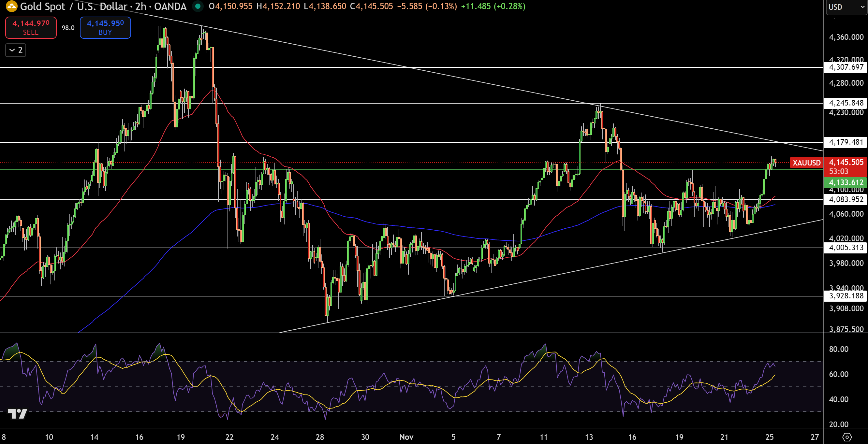Select the 3,928.188 horizontal line label
Screen dimensions: 868x444
pyautogui.click(x=846, y=296)
